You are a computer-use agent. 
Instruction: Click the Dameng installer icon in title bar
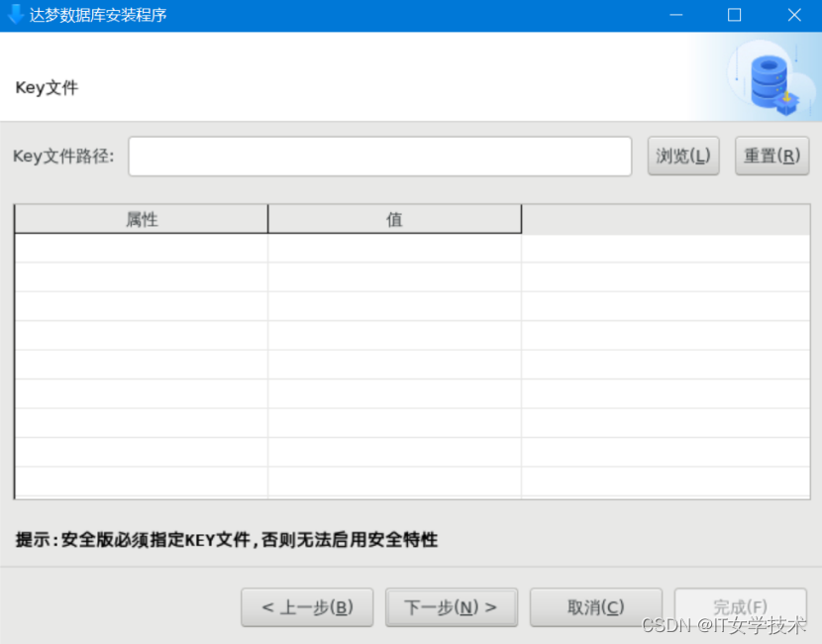point(14,15)
